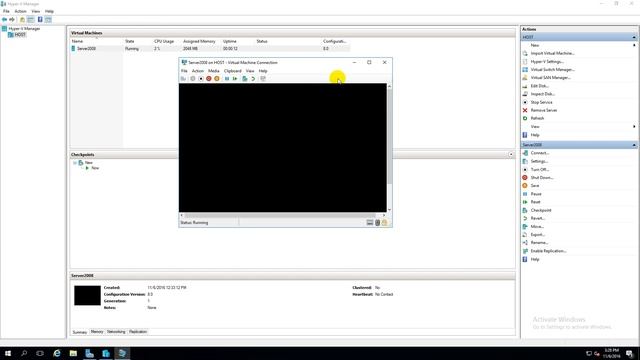
Task: Click Inspect Disk in Actions pane
Action: (542, 94)
